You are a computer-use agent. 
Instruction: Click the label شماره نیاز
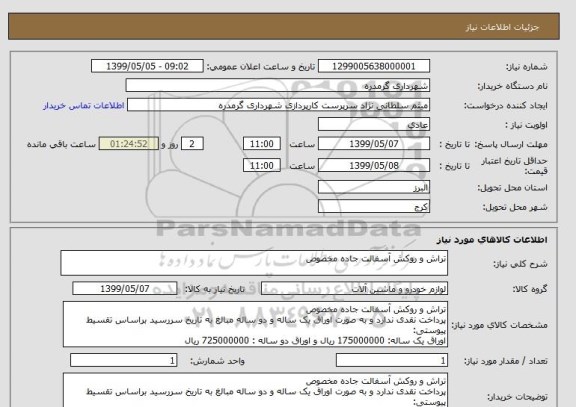(527, 67)
